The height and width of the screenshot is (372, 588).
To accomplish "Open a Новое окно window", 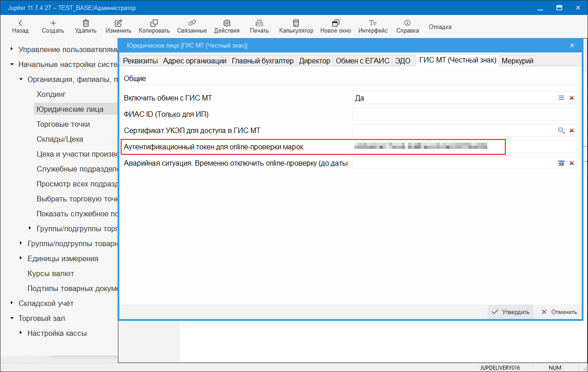I will click(336, 27).
